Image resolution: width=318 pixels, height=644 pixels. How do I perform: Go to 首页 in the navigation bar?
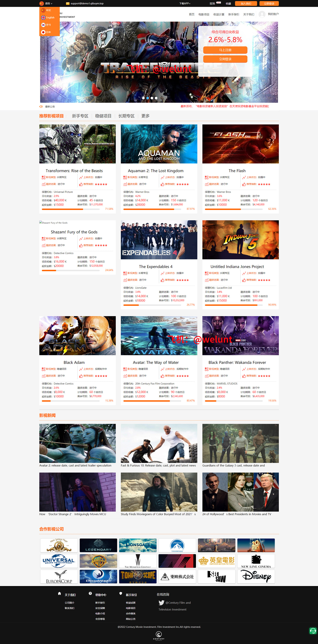tap(192, 14)
